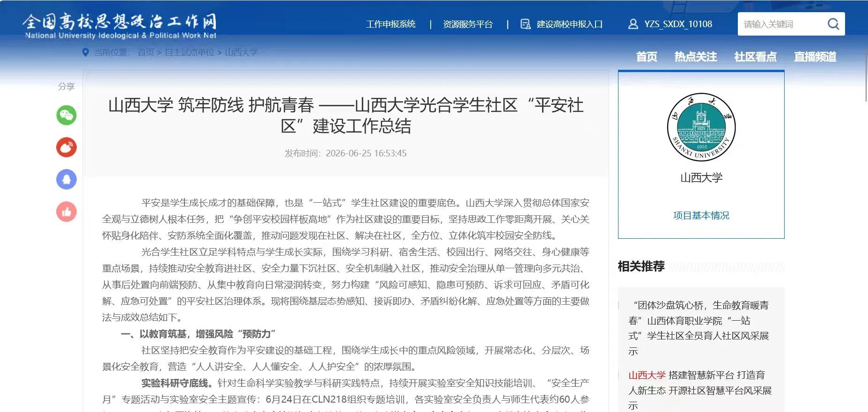
Task: Share via the blue QQ bell icon
Action: pos(66,179)
